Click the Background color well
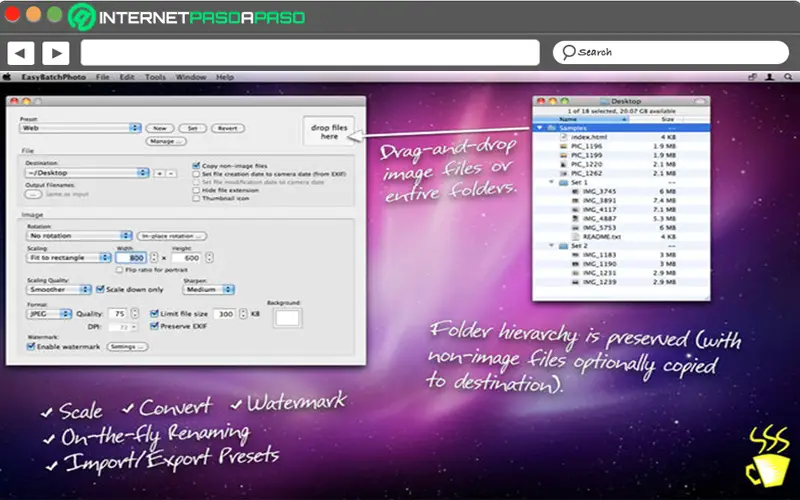The image size is (800, 500). [x=287, y=318]
